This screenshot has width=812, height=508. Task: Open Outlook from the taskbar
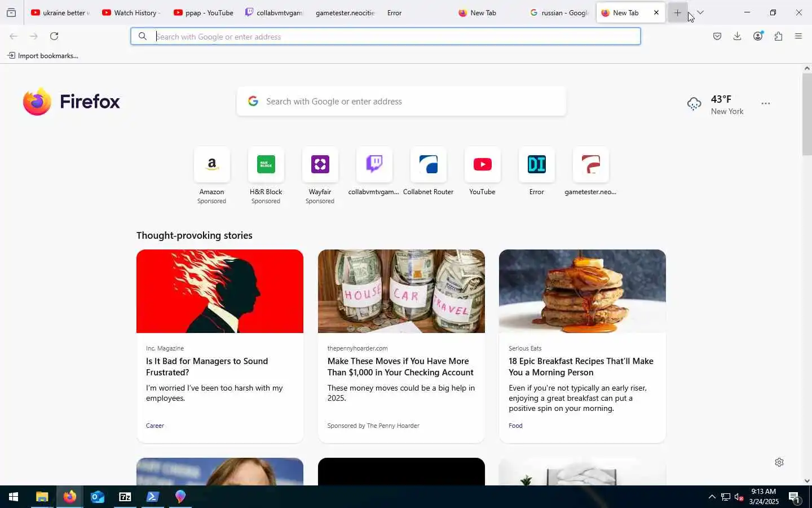[x=98, y=497]
